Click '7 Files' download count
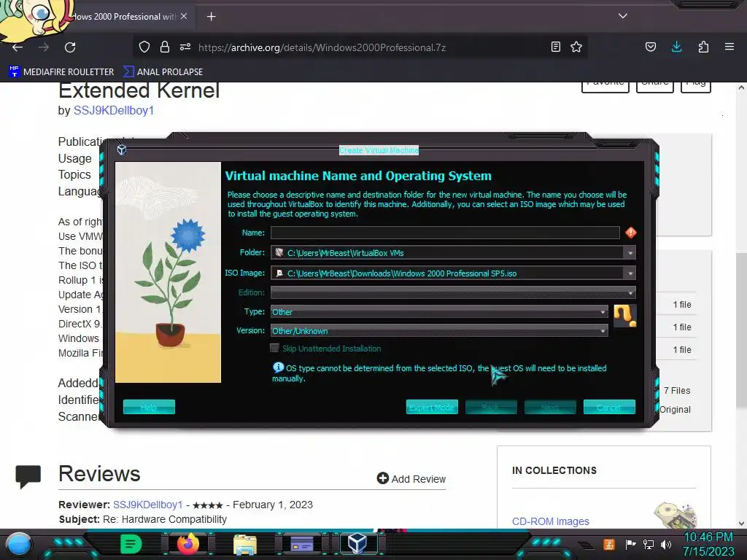 [677, 391]
